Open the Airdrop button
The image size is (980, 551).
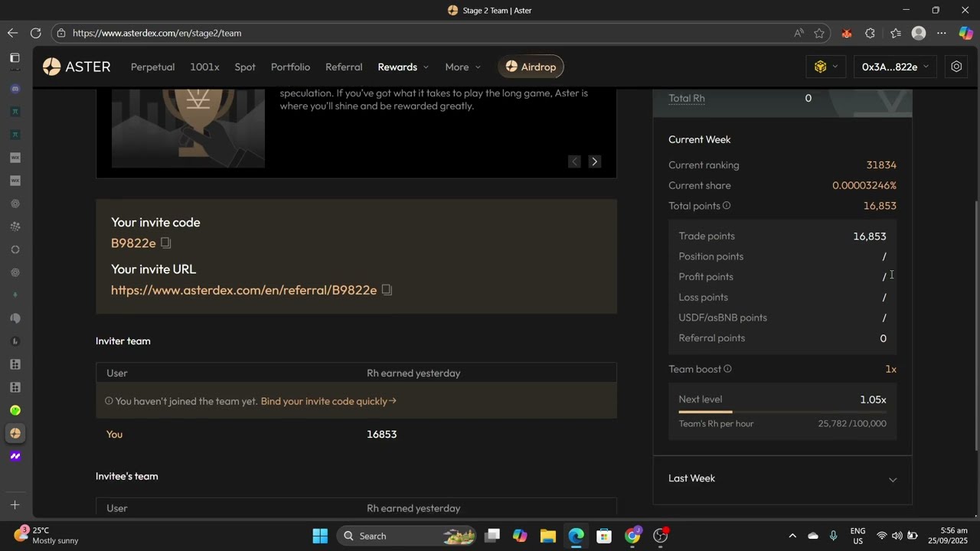[531, 67]
